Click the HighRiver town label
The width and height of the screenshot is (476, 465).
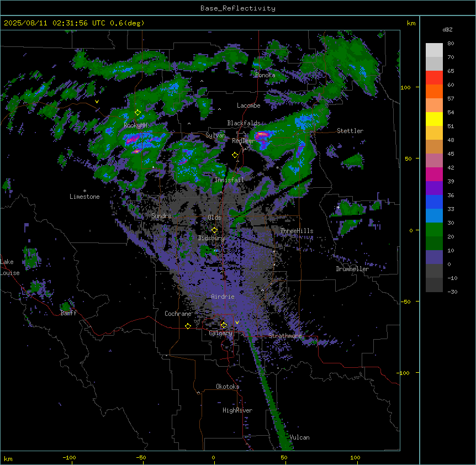pos(237,410)
